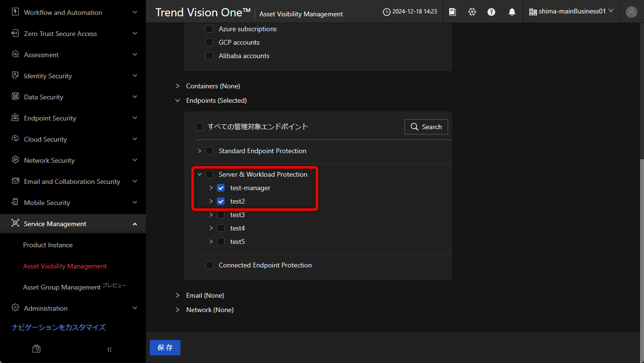The image size is (644, 363).
Task: Check the Connected Endpoint Protection checkbox
Action: tap(209, 265)
